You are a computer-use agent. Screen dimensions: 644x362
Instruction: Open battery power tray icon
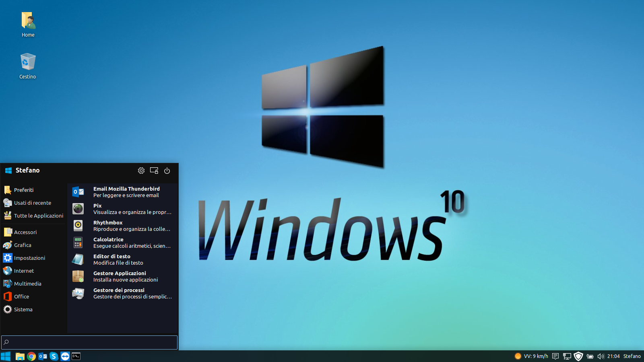590,356
